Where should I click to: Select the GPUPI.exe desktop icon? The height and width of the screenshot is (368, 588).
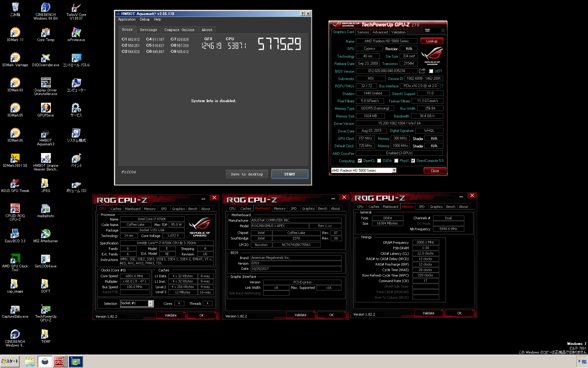pos(46,110)
